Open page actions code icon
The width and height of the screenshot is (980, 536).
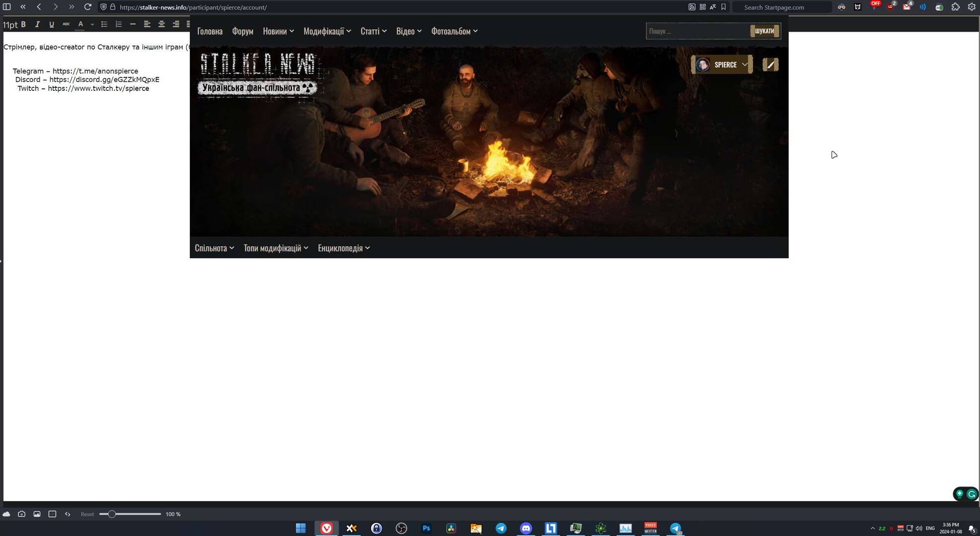pyautogui.click(x=68, y=514)
